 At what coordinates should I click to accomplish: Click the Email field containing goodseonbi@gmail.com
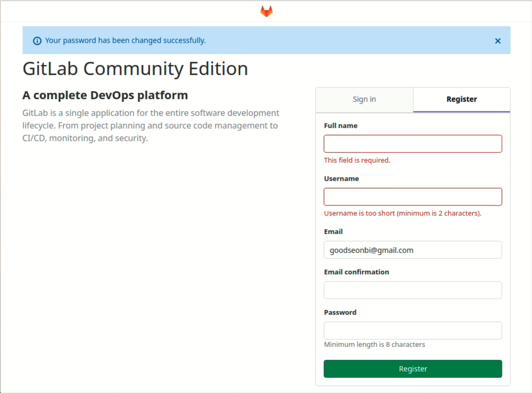point(413,250)
